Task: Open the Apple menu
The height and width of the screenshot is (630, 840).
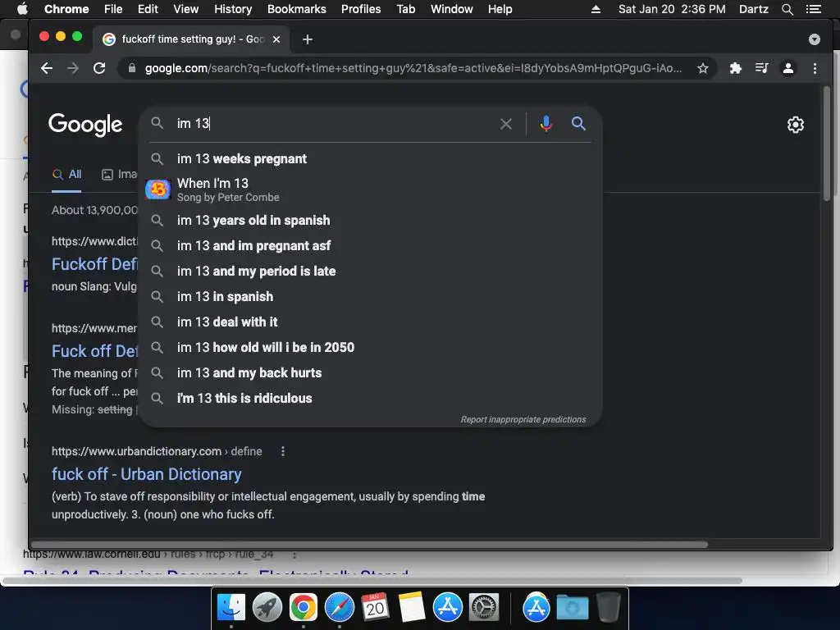Action: point(22,9)
